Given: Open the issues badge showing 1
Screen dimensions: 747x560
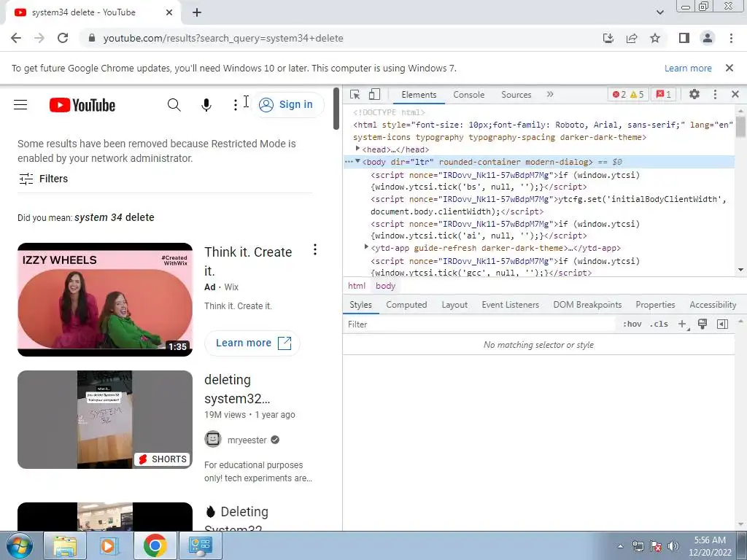Looking at the screenshot, I should (x=664, y=94).
